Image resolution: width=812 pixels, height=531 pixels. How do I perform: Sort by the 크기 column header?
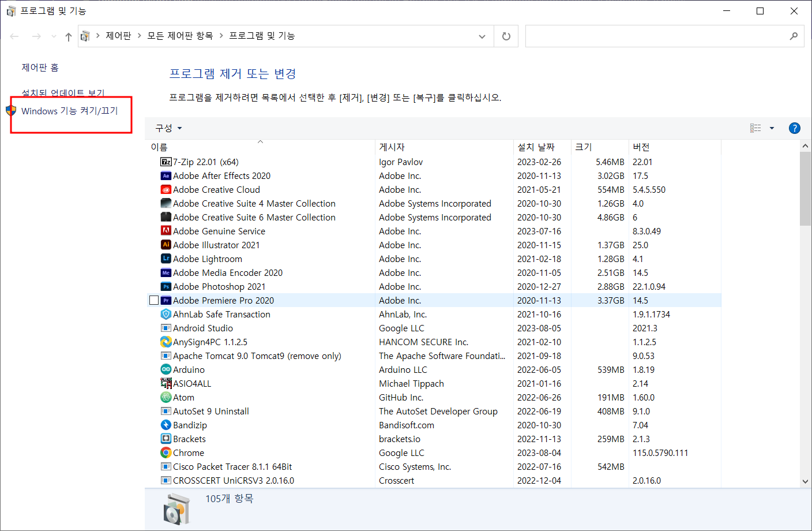coord(600,147)
